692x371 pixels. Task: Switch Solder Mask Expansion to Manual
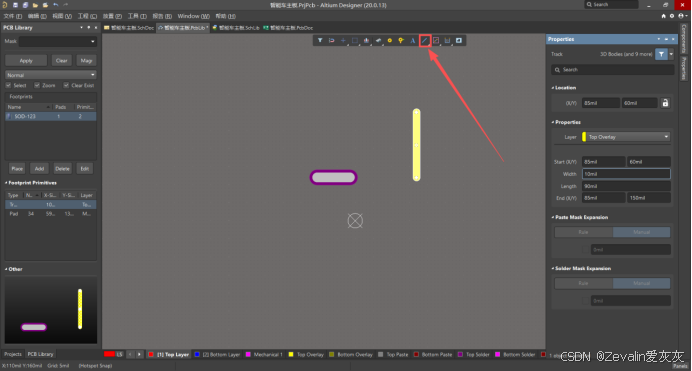click(x=641, y=283)
